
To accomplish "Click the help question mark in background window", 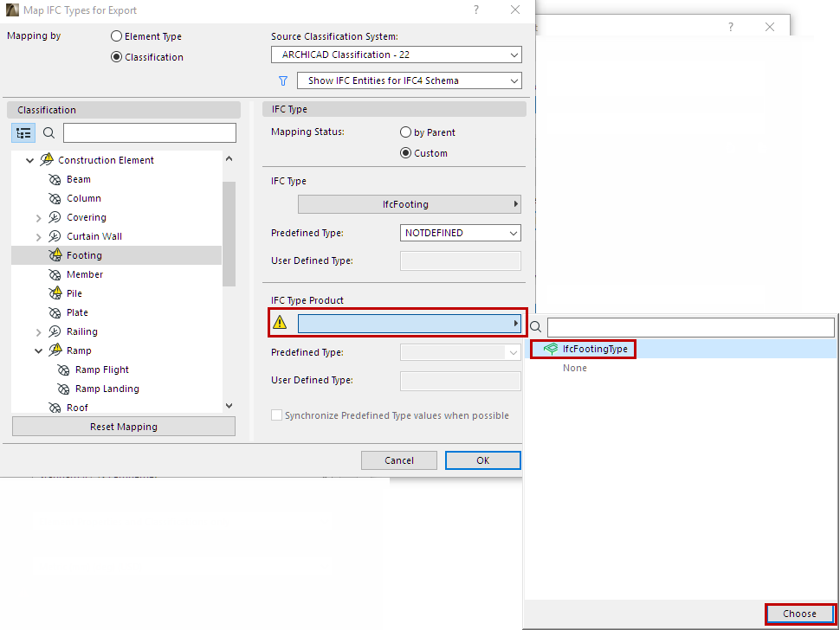I will [x=731, y=27].
